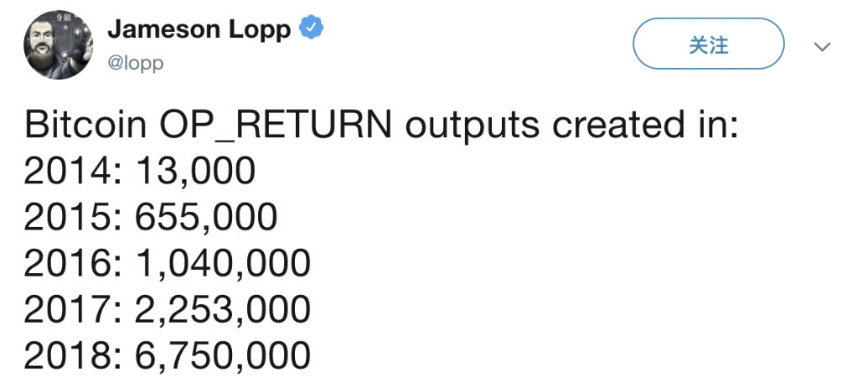
Task: Open the @lopp handle link
Action: 136,64
